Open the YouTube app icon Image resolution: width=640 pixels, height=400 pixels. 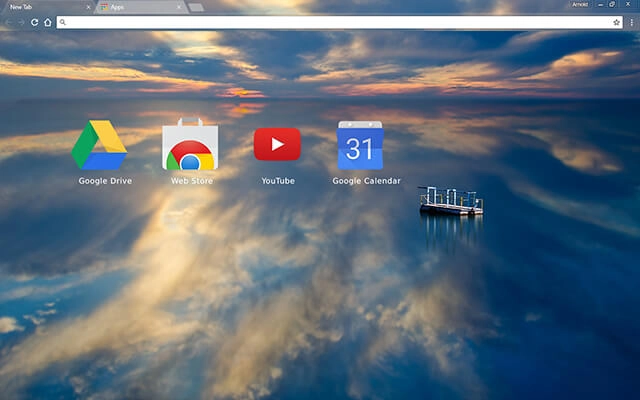click(277, 144)
